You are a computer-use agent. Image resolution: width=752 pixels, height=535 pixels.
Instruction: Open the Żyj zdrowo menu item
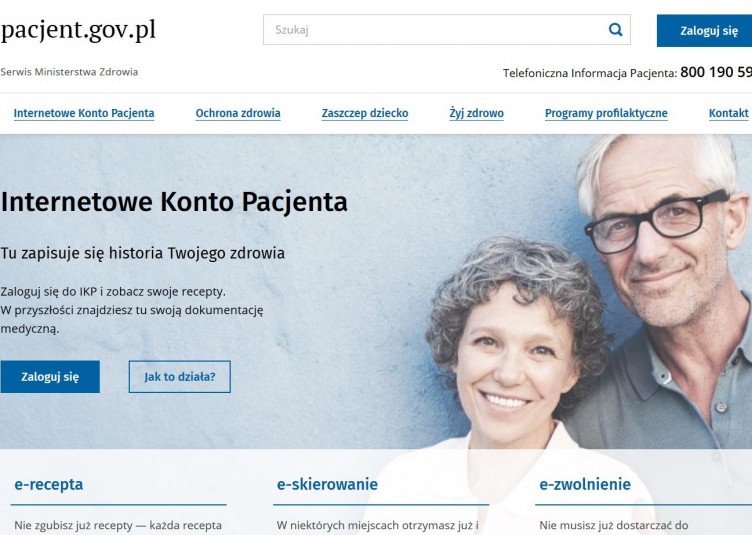[x=476, y=113]
